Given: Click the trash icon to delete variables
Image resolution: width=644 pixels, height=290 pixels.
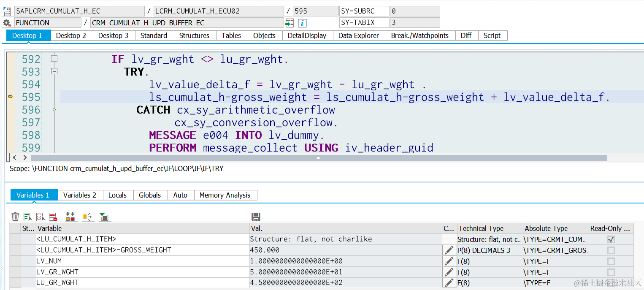Looking at the screenshot, I should 15,217.
